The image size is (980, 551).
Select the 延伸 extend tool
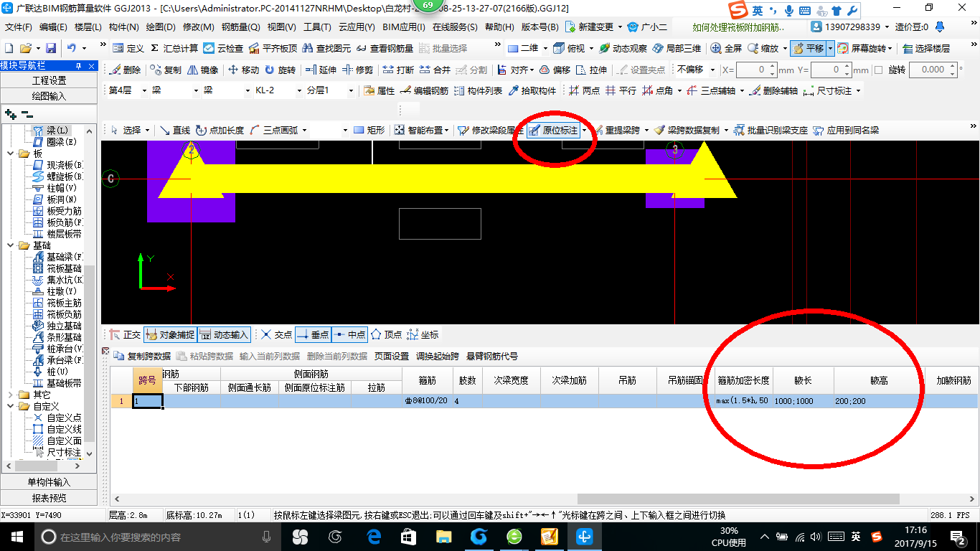[320, 70]
